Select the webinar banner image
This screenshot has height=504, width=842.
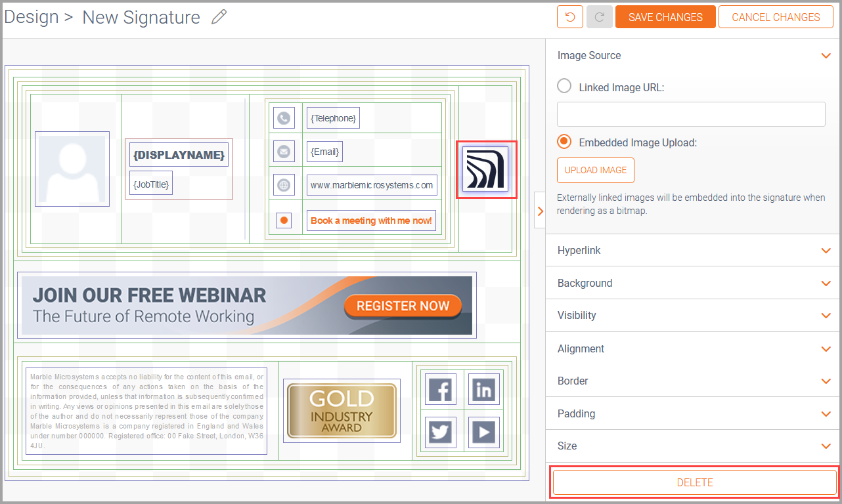coord(246,306)
